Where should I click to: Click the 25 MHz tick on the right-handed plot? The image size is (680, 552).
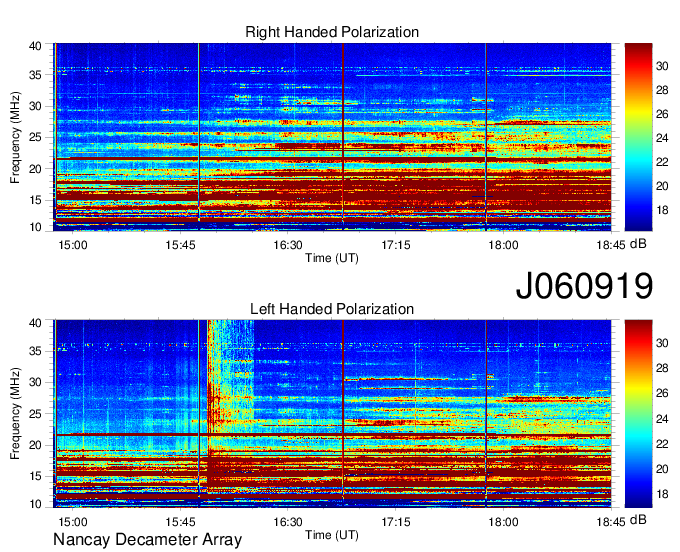click(x=35, y=137)
